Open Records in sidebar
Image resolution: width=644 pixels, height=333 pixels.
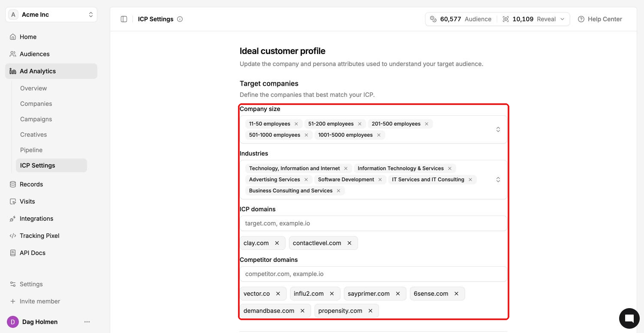pos(51,184)
